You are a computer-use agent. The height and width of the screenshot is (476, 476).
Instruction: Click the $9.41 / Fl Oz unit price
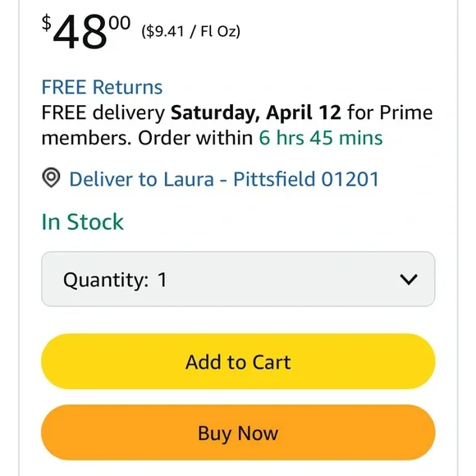click(190, 31)
